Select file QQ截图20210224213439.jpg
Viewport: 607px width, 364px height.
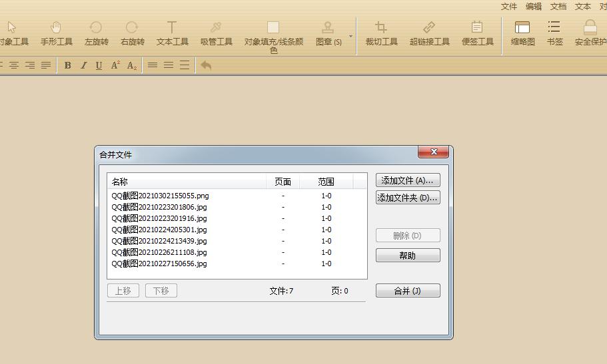pyautogui.click(x=159, y=241)
